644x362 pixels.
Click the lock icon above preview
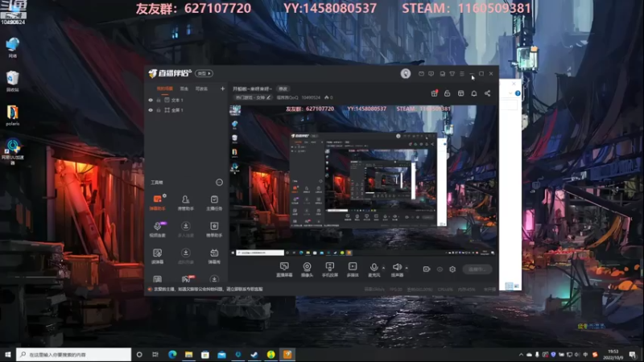click(448, 93)
